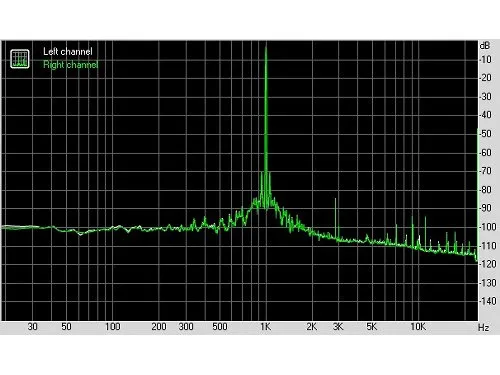Viewport: 500px width, 375px height.
Task: Click the 500 frequency axis label
Action: pyautogui.click(x=220, y=327)
